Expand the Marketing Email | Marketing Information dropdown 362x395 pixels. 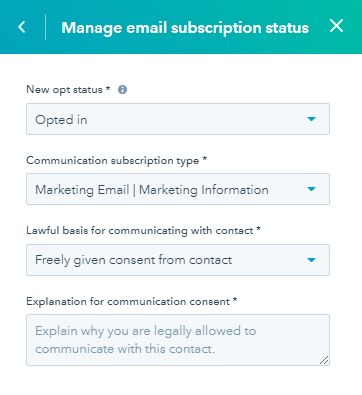(x=178, y=189)
